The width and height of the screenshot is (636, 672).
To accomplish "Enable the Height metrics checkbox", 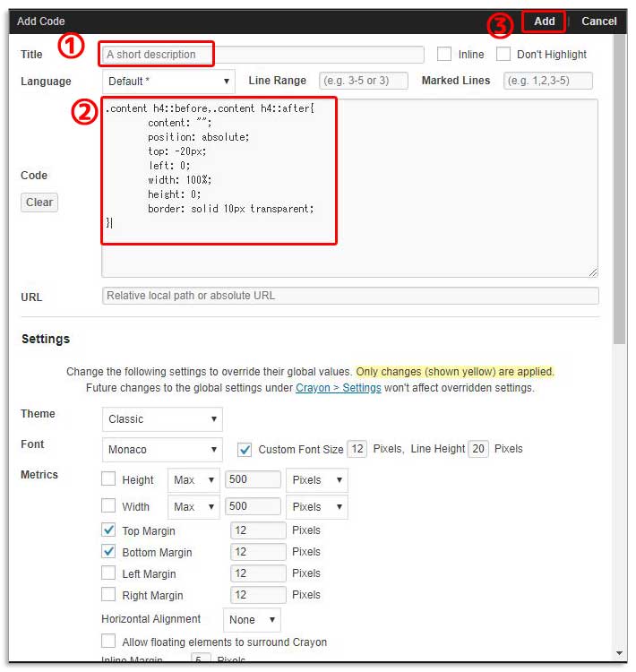I will click(x=108, y=479).
